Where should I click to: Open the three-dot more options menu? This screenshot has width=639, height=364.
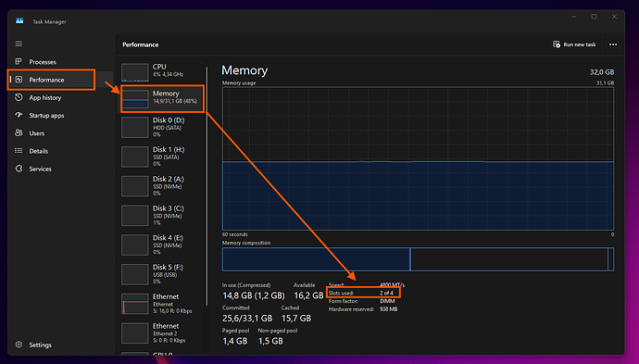tap(613, 44)
